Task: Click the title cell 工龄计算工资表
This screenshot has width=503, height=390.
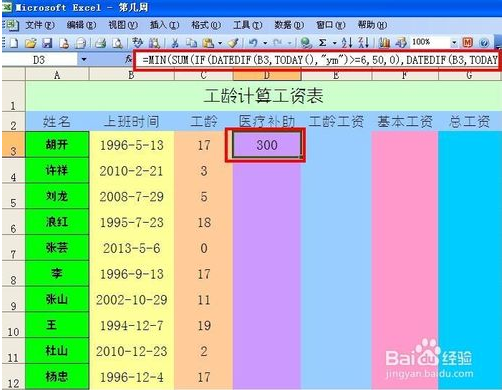Action: tap(263, 96)
